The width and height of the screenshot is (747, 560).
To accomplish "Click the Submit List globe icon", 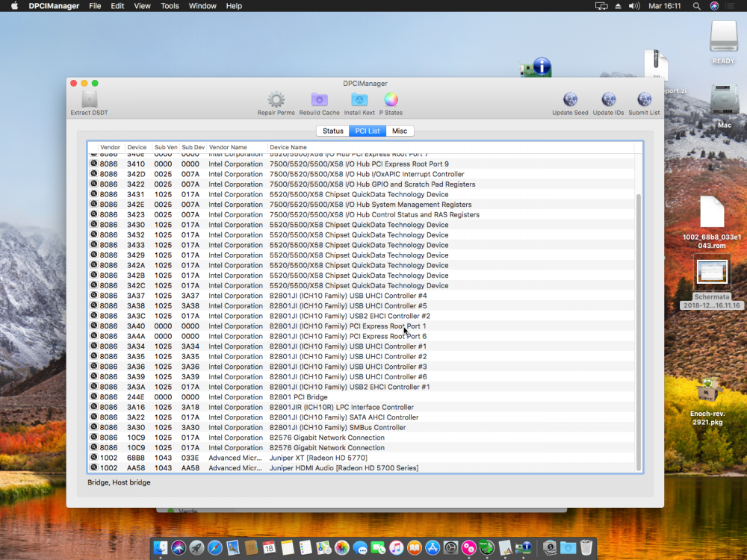I will [x=644, y=99].
